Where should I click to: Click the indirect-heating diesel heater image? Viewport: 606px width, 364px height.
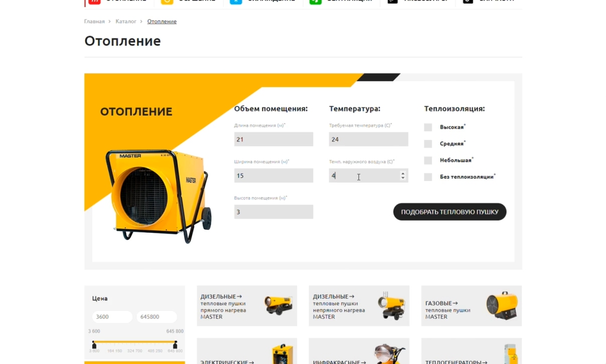(391, 305)
